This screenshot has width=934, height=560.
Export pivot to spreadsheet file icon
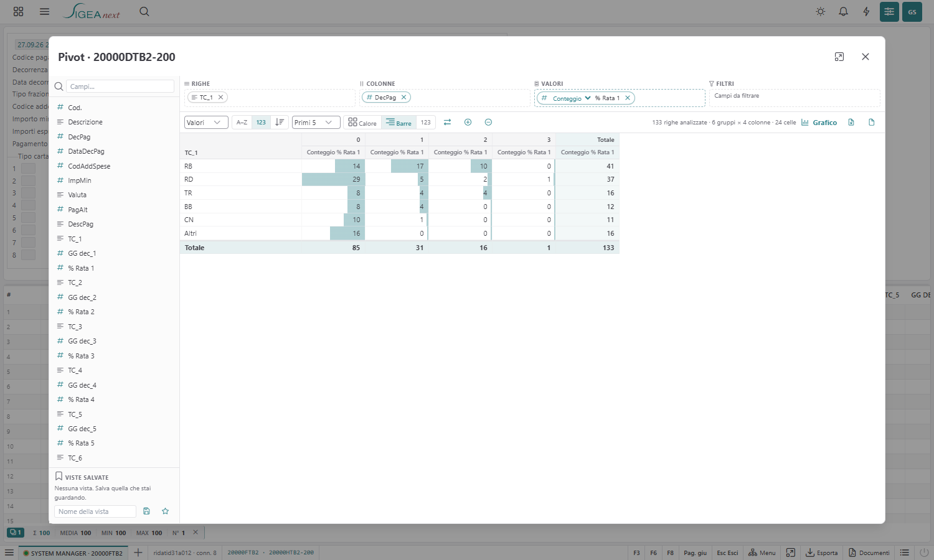[851, 122]
